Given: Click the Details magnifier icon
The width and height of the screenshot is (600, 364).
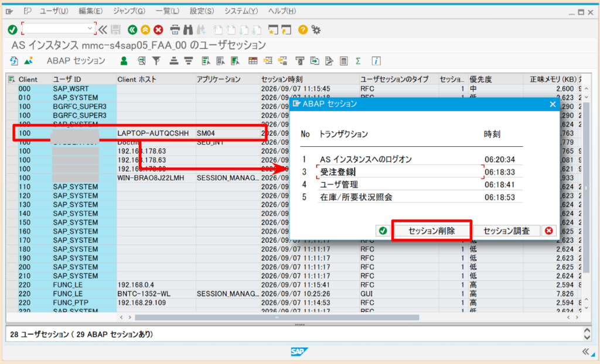Looking at the screenshot, I should tap(142, 61).
